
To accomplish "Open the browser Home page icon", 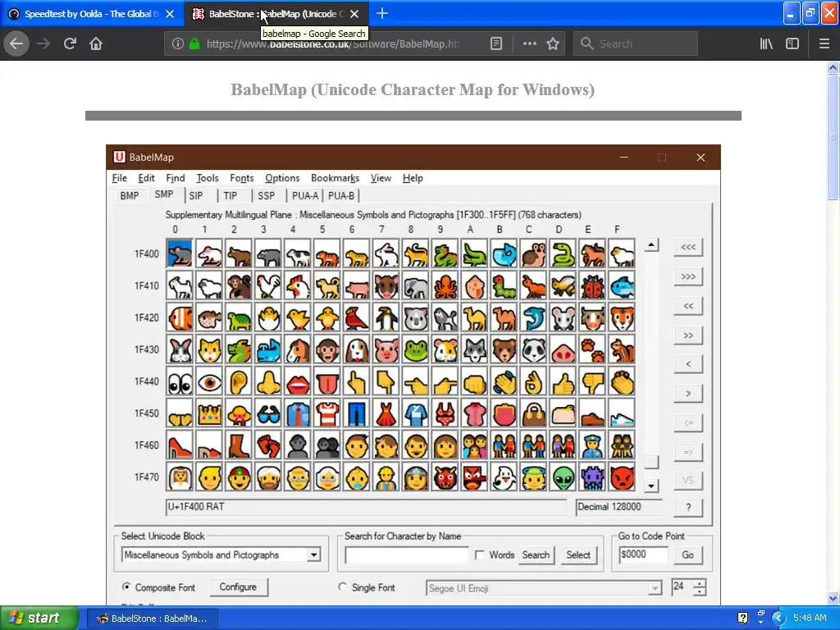I will point(96,43).
